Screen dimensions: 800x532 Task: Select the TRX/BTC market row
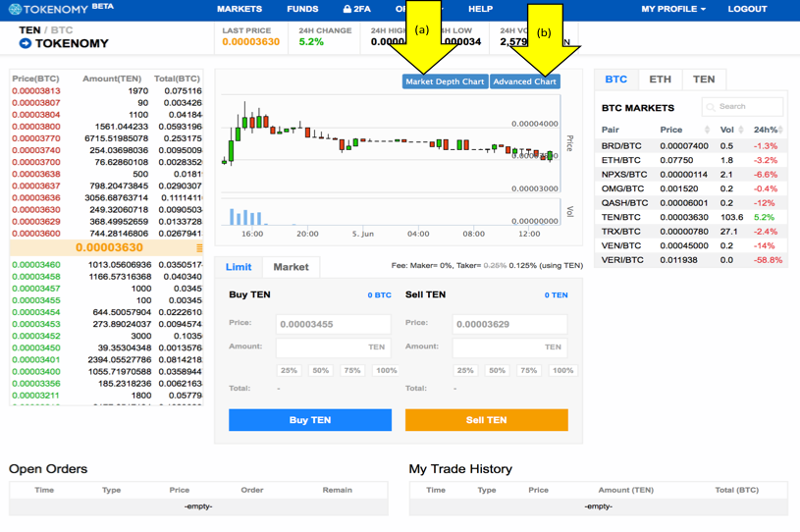[691, 232]
